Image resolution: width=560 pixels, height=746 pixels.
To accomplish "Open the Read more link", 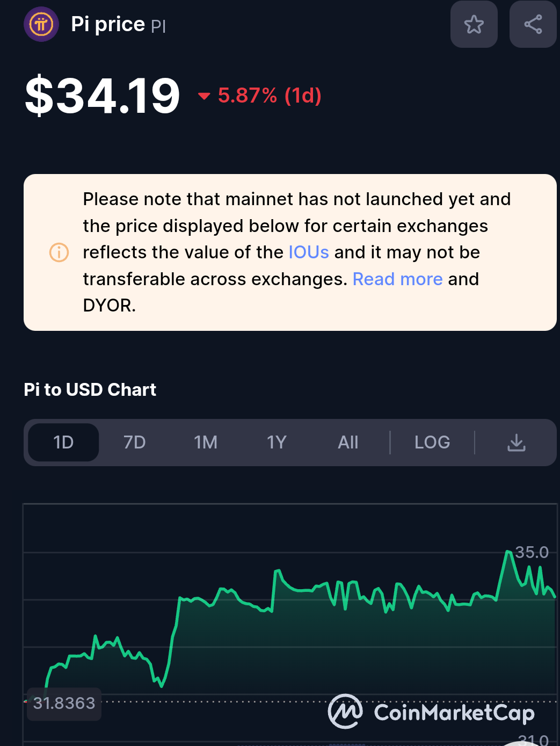I will (397, 279).
